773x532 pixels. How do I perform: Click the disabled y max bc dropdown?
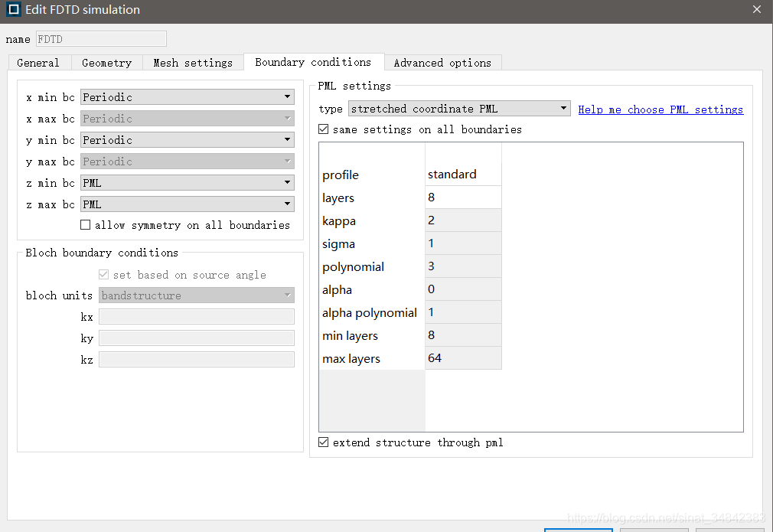[188, 162]
